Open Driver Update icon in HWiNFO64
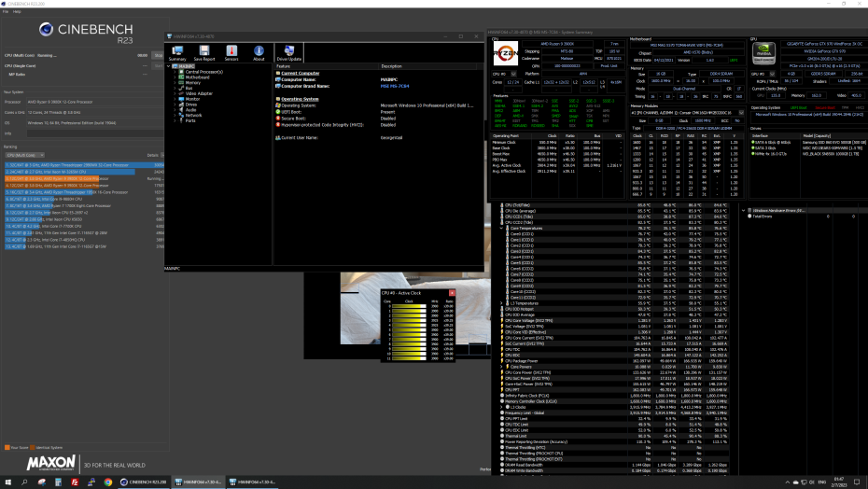This screenshot has height=489, width=868. coord(289,52)
